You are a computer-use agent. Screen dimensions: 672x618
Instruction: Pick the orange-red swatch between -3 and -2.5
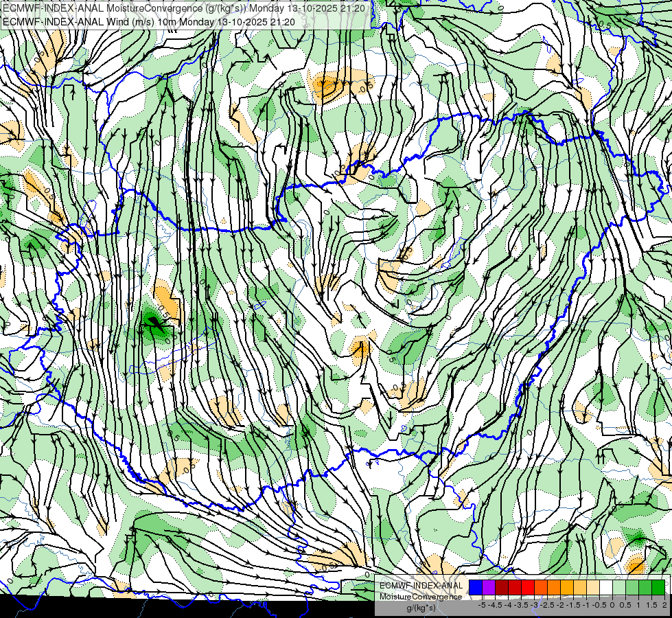(x=541, y=588)
